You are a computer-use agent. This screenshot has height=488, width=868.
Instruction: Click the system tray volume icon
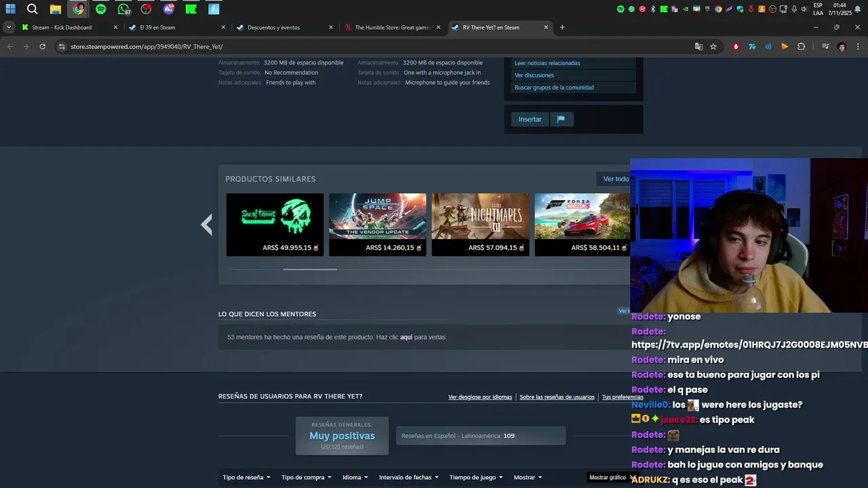click(x=804, y=9)
